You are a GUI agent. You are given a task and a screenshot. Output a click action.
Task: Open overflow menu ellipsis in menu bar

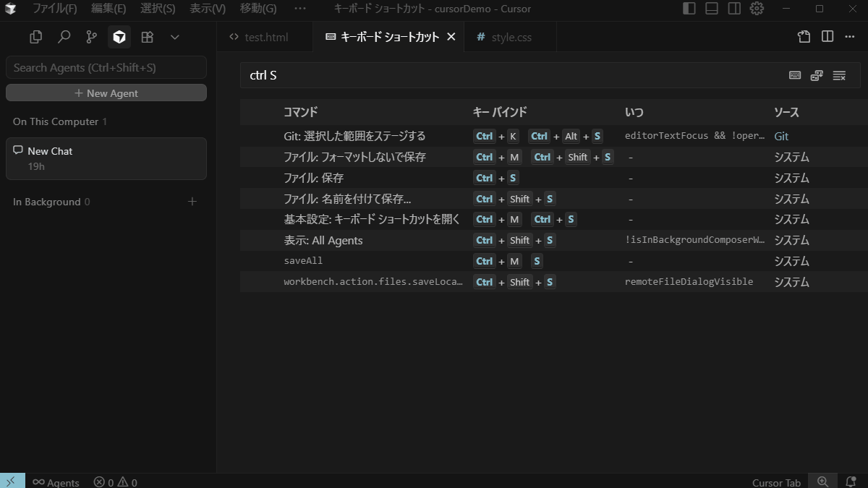click(x=300, y=9)
